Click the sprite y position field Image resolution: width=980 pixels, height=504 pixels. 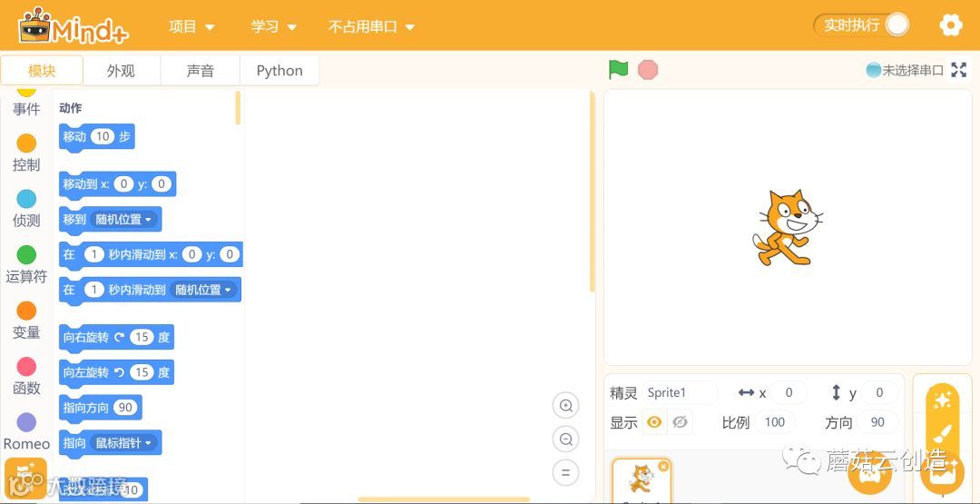[x=879, y=392]
